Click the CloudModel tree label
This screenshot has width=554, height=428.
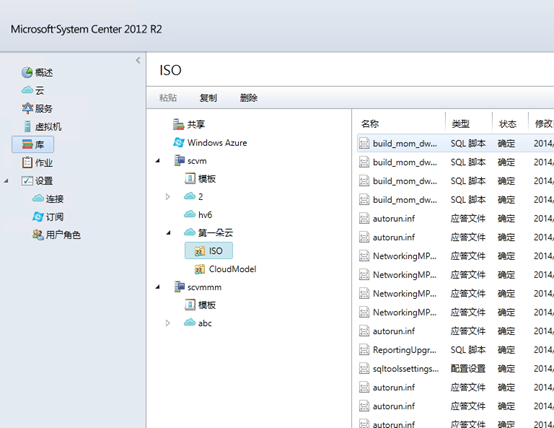(232, 269)
